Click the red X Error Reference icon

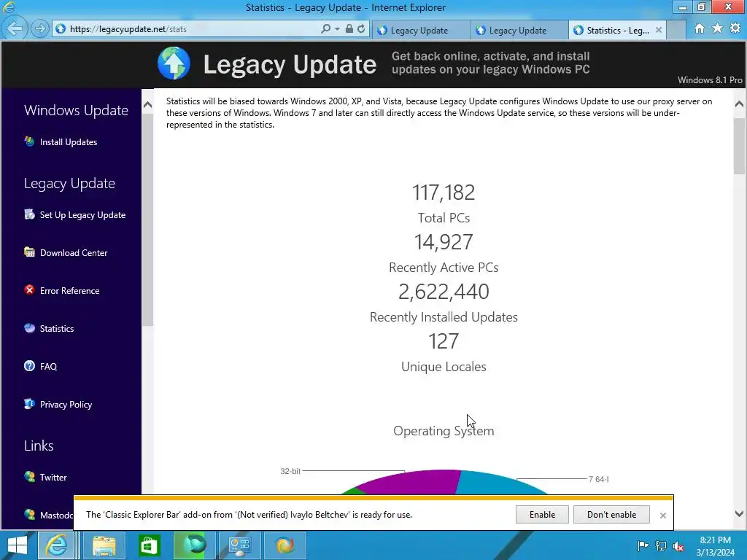coord(29,290)
